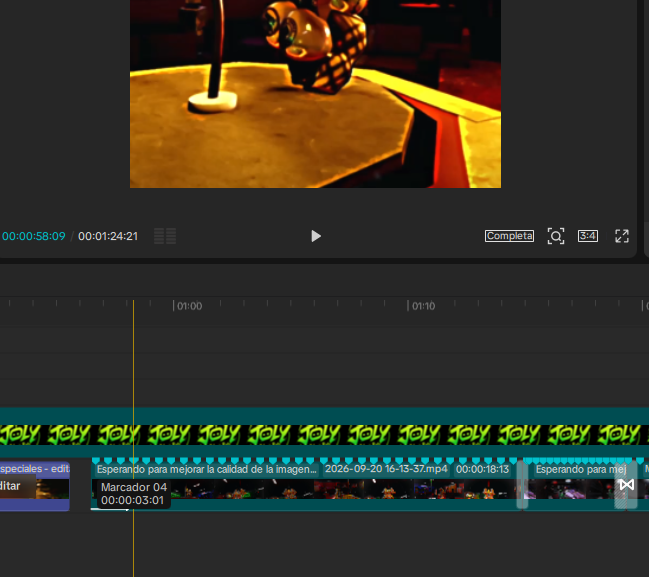Open the preview zoom scan icon
The width and height of the screenshot is (649, 577).
pos(556,236)
